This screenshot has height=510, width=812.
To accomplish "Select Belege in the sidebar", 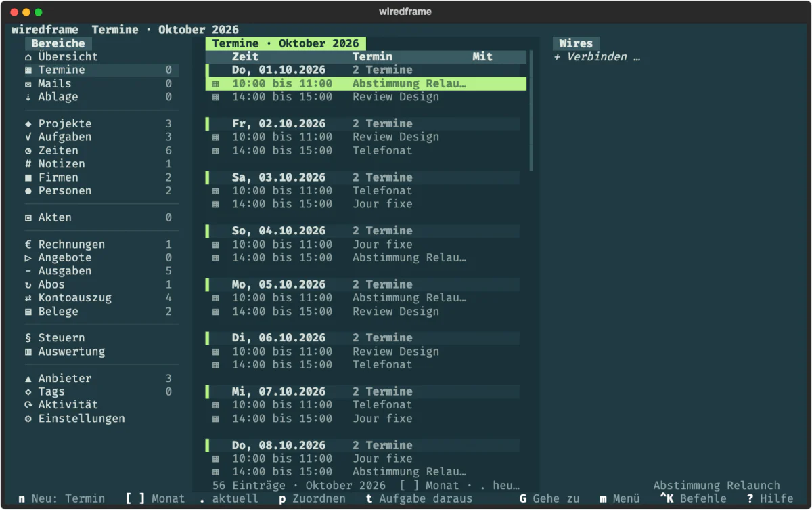I will 101,312.
